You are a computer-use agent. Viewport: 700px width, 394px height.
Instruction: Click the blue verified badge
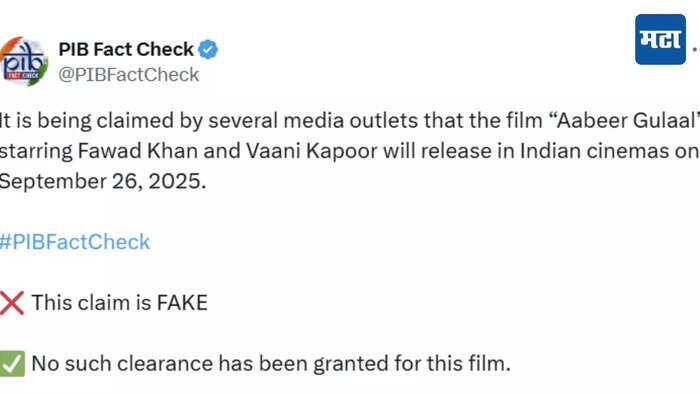click(208, 50)
